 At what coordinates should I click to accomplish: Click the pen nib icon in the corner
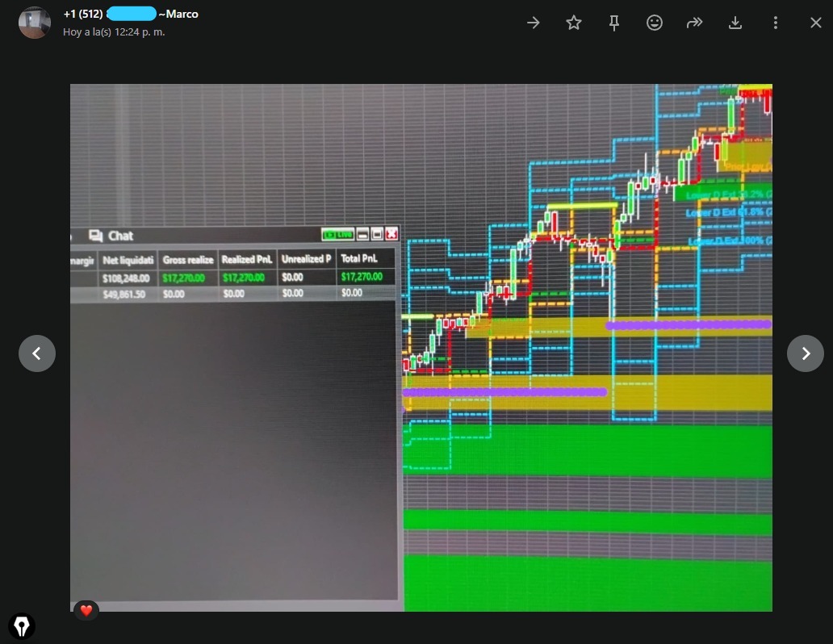coord(22,626)
